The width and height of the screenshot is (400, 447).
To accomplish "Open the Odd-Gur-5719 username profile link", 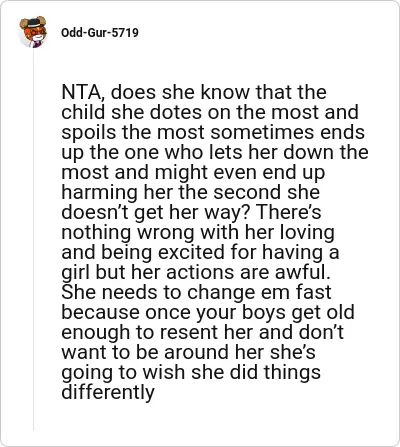I will [x=100, y=33].
